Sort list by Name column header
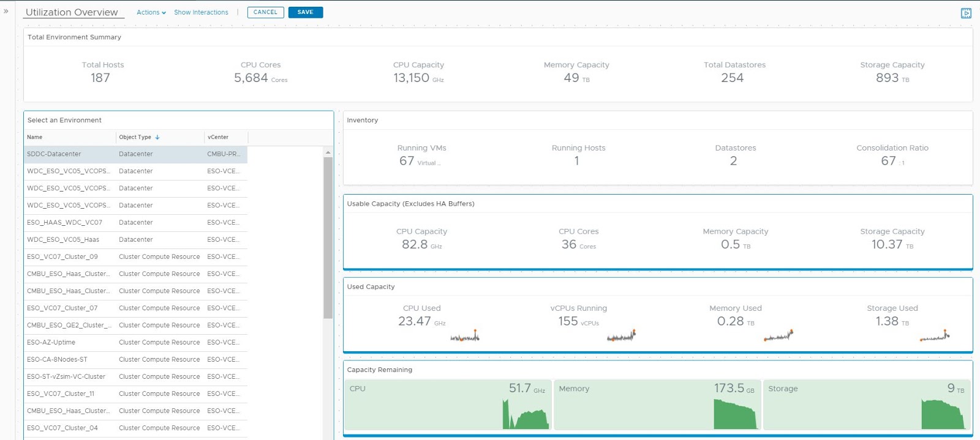 pos(35,137)
